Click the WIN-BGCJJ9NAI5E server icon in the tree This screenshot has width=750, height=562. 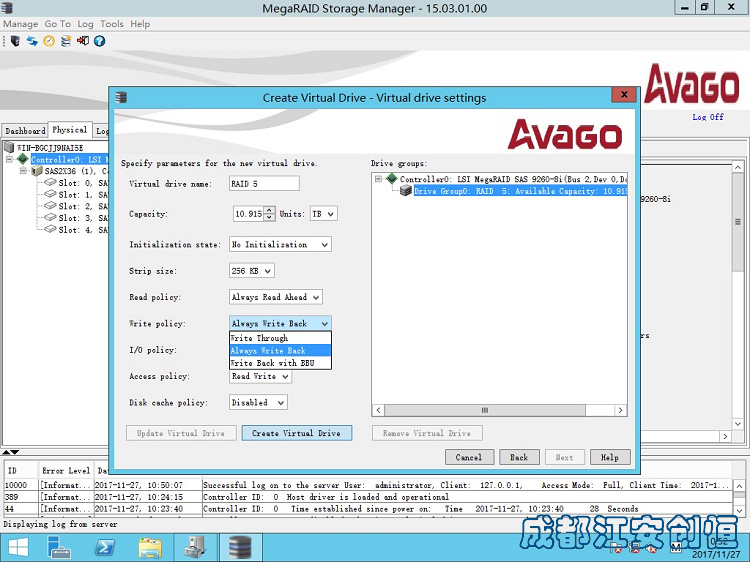click(9, 147)
